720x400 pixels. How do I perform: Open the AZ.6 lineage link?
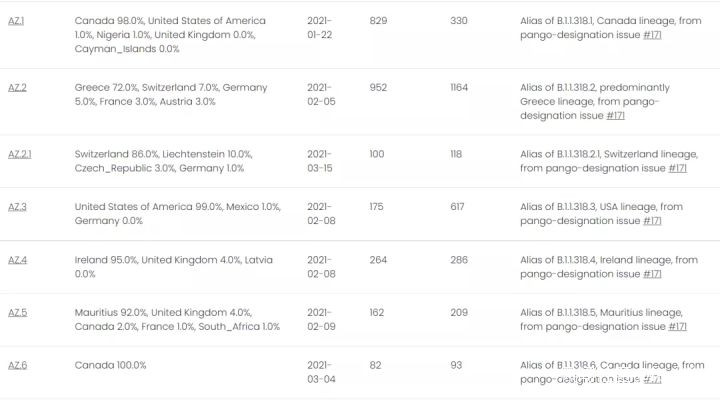coord(17,365)
